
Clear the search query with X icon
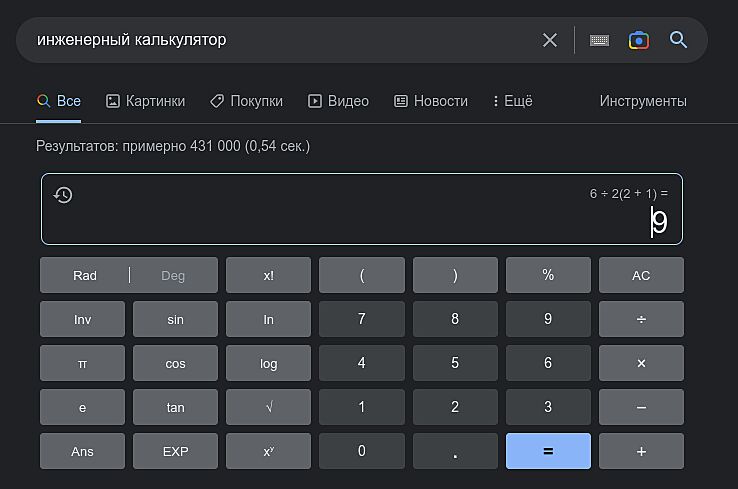tap(550, 40)
